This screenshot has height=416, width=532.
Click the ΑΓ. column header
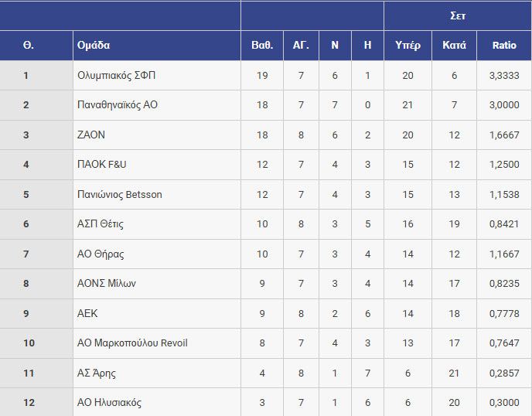301,46
